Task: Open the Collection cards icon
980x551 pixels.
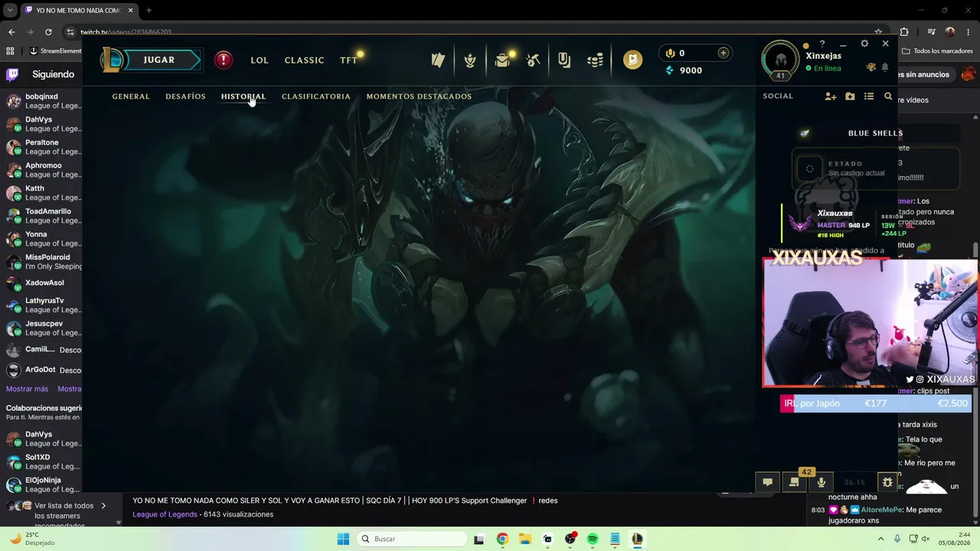Action: tap(438, 60)
